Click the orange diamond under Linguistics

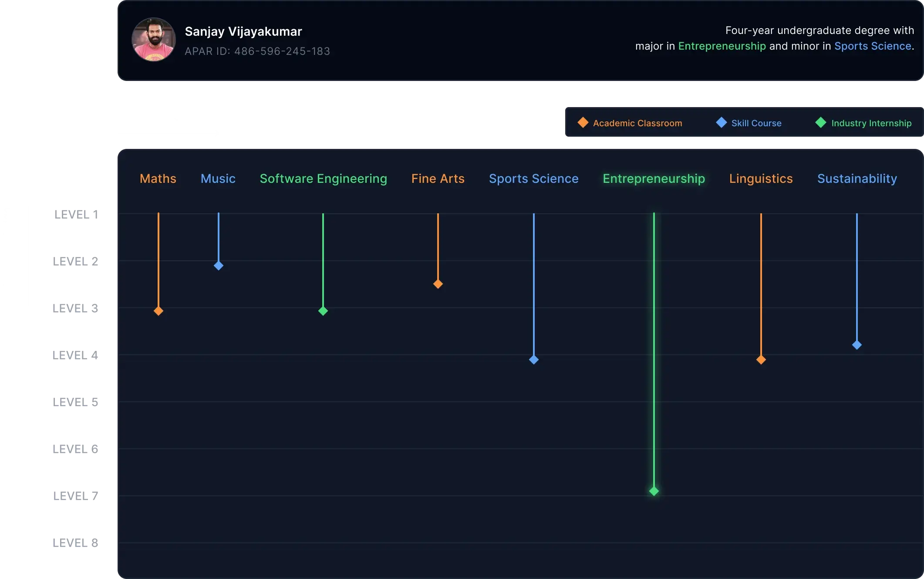click(x=761, y=360)
